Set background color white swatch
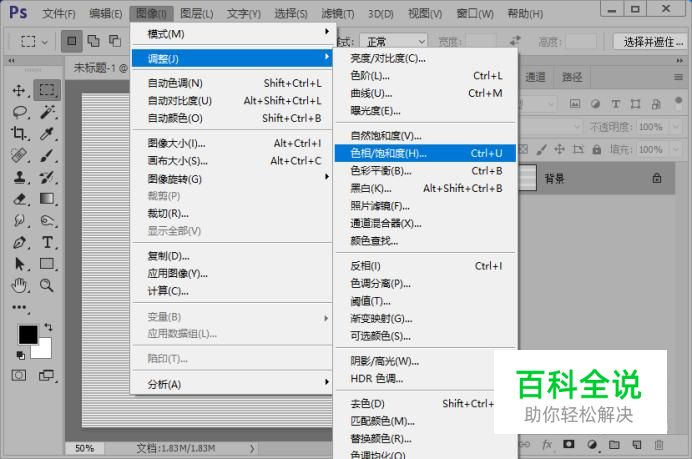The width and height of the screenshot is (692, 459). 46,351
